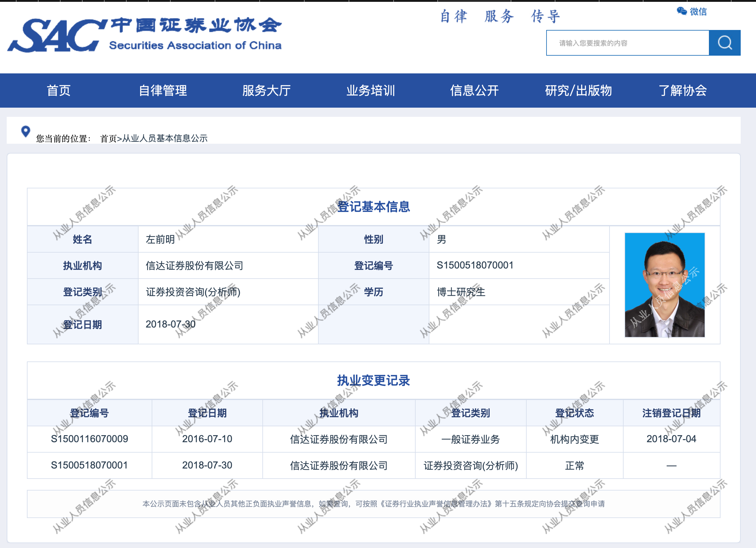The height and width of the screenshot is (548, 756).
Task: Click the S1500518070001 row in the change records
Action: pyautogui.click(x=89, y=465)
